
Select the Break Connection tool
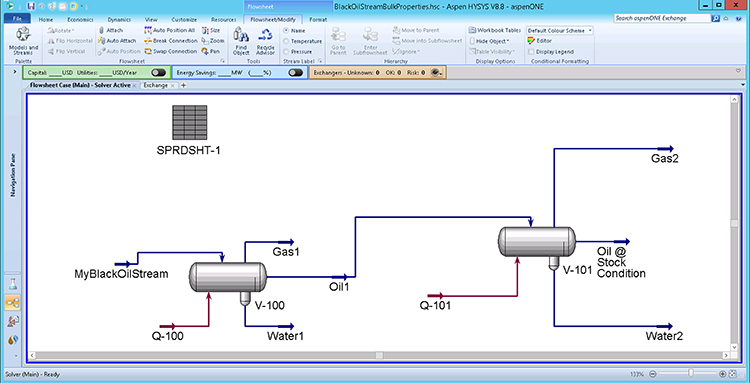pos(171,41)
